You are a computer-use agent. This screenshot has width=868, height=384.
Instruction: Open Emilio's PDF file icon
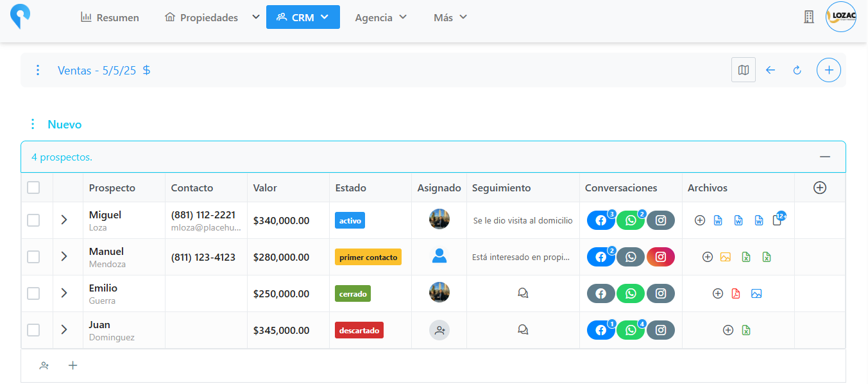tap(736, 293)
